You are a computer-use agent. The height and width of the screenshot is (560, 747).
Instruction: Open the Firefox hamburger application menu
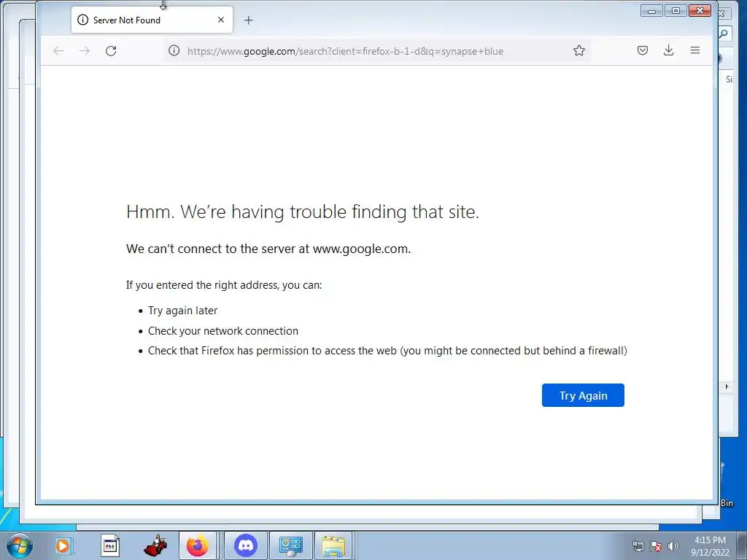point(695,50)
